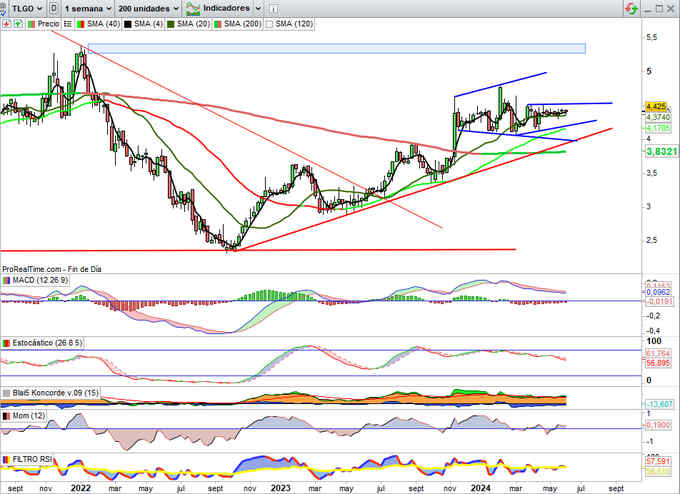Click the MACD panel color icon
The width and height of the screenshot is (680, 494).
7,281
